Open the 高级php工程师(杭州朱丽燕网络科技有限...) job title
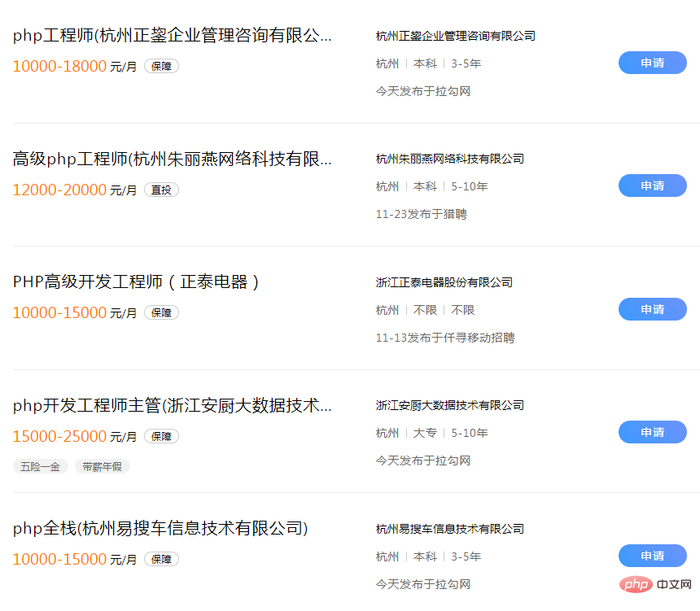Image resolution: width=700 pixels, height=611 pixels. pyautogui.click(x=173, y=159)
